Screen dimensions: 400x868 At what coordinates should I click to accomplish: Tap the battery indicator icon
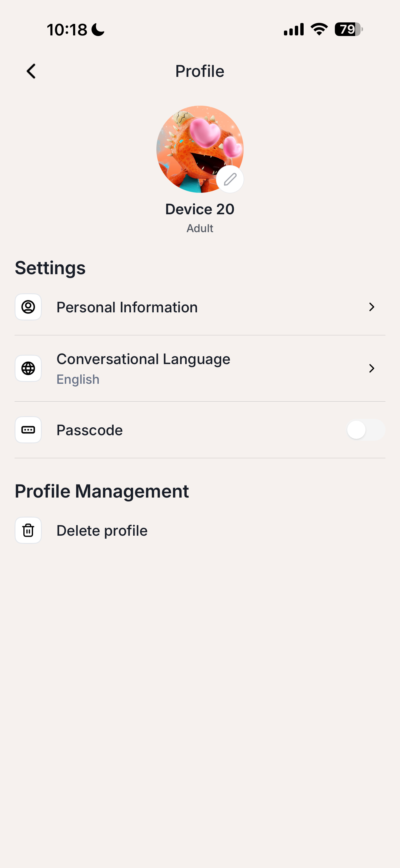pos(348,29)
